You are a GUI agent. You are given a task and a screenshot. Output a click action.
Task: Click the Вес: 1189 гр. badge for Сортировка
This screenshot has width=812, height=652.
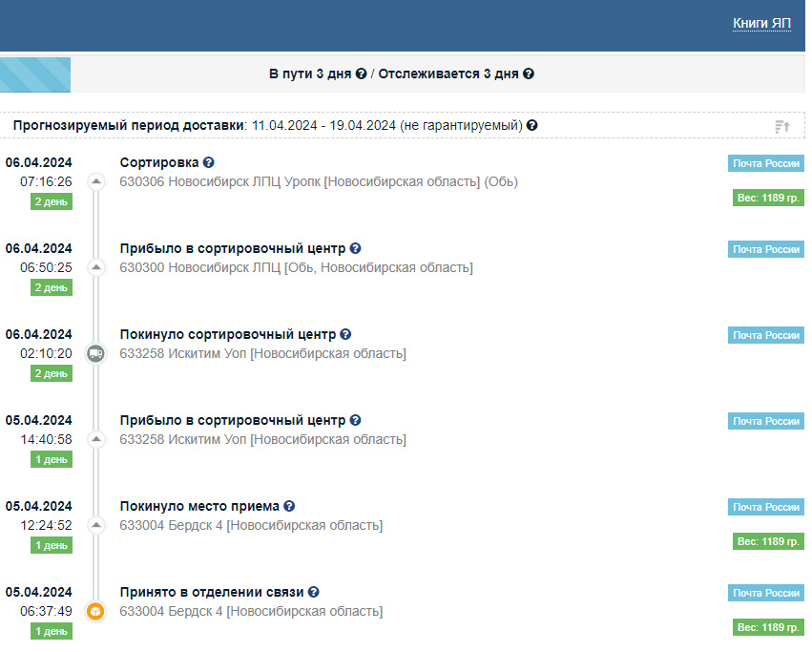click(768, 199)
